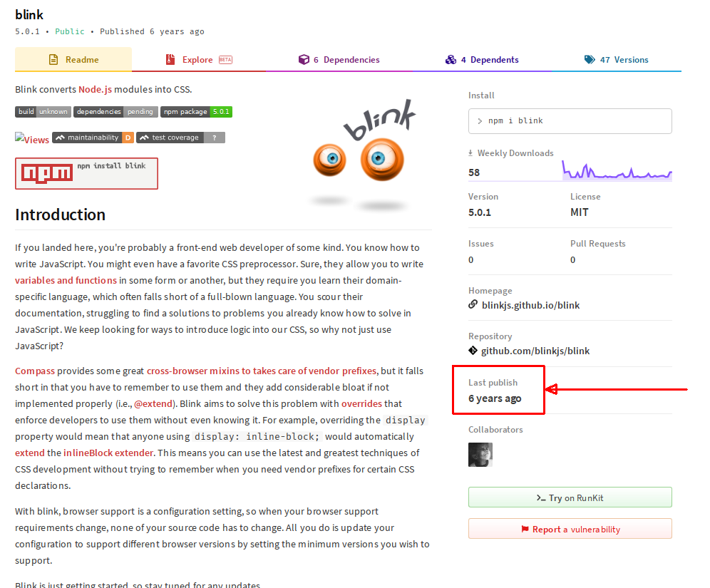Click the red flag icon on Report button
710x588 pixels.
coord(525,529)
